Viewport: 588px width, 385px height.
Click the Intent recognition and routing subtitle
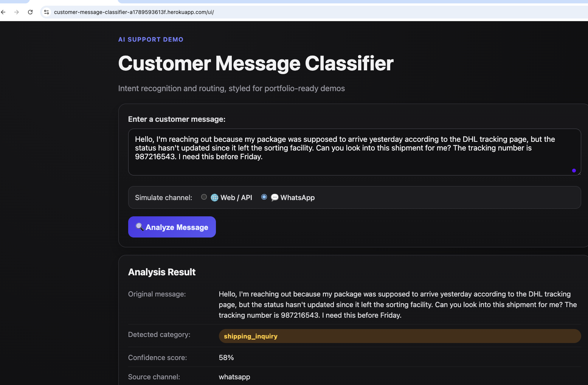click(231, 88)
